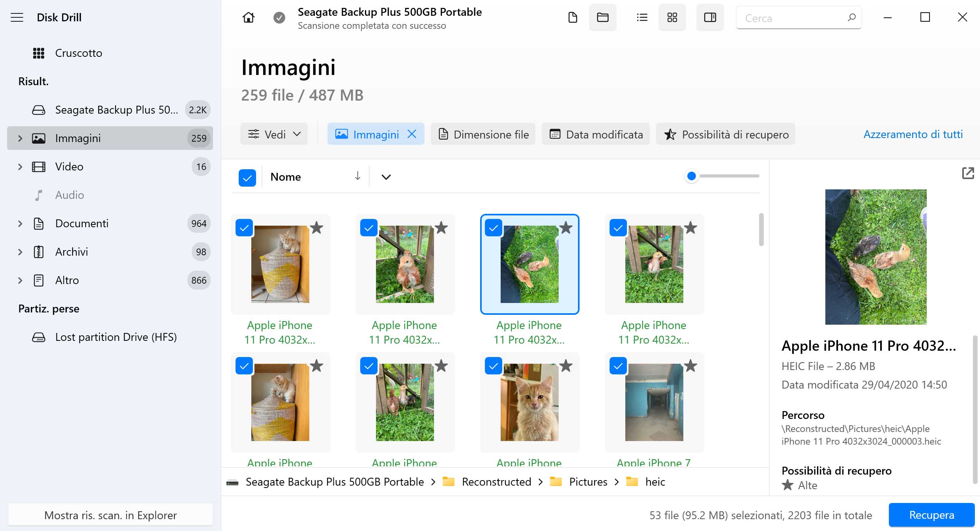This screenshot has width=980, height=531.
Task: Remove the Immagini filter with the X
Action: (x=412, y=134)
